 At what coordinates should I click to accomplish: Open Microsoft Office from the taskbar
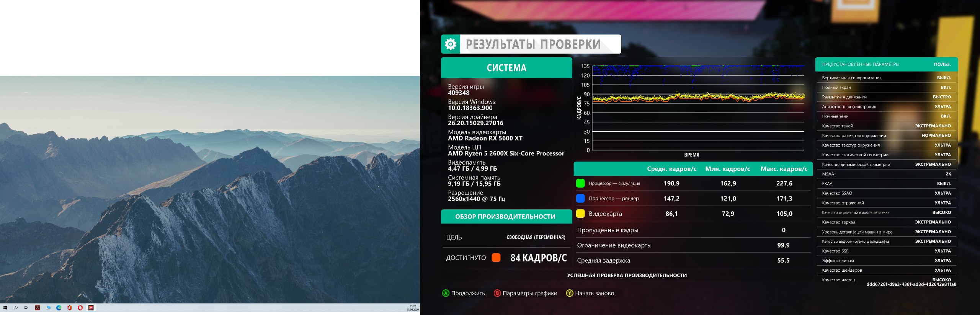[x=69, y=308]
